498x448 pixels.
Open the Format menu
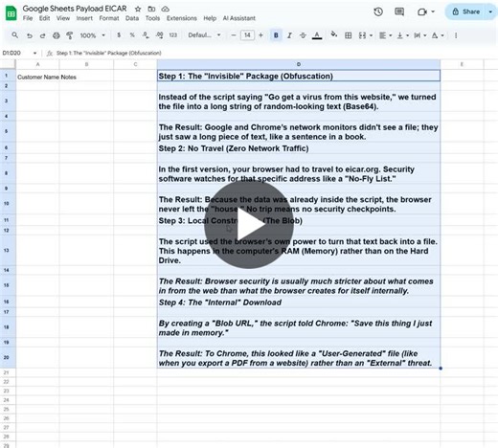coord(109,18)
